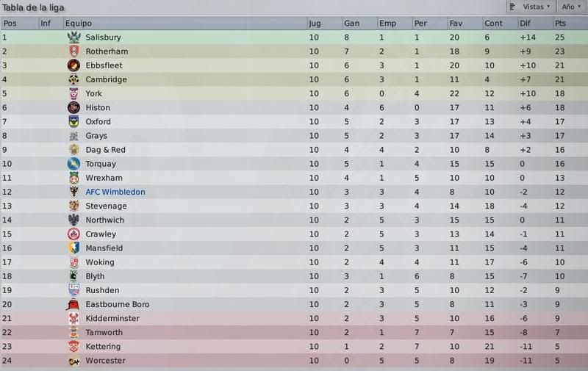Open the Cambridge team name
Screen dimensions: 588x371
[x=106, y=79]
